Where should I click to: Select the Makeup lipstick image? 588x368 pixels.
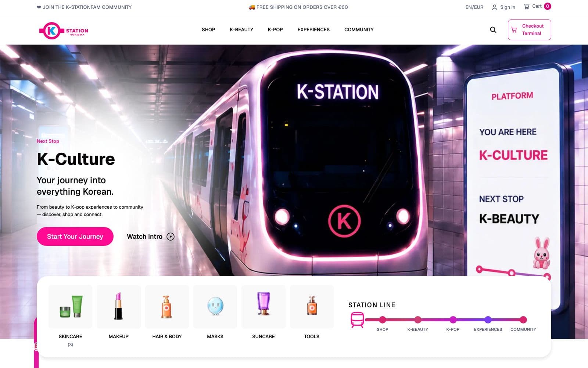118,307
